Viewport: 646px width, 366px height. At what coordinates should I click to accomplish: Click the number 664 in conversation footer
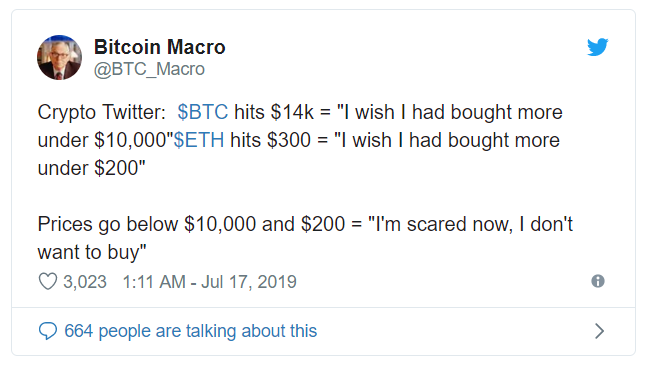pyautogui.click(x=79, y=331)
